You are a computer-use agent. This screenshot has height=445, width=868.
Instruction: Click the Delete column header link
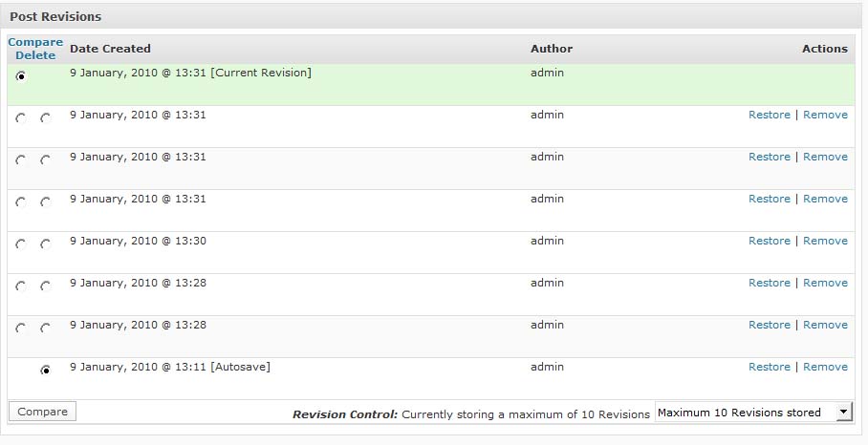click(x=35, y=55)
